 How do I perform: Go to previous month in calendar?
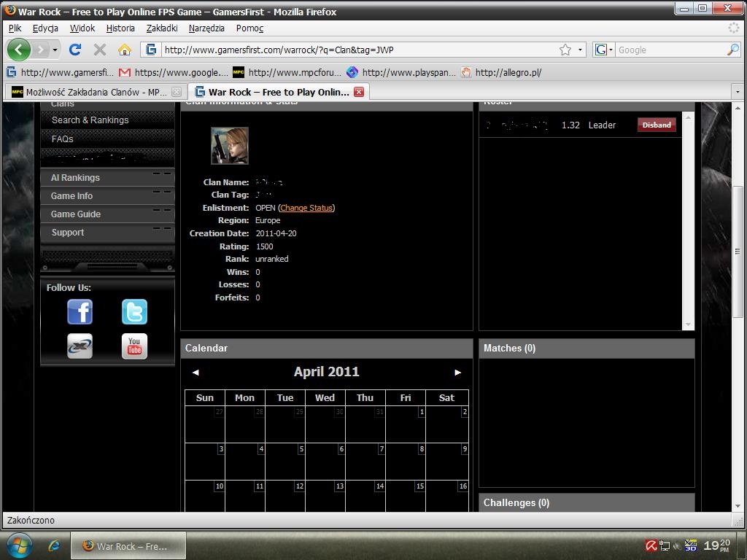(196, 373)
